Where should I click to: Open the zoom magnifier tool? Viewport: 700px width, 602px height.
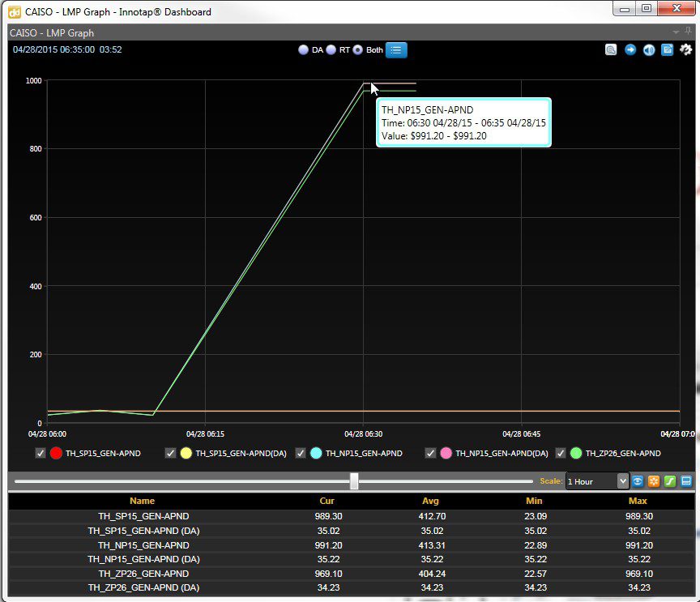[x=611, y=49]
